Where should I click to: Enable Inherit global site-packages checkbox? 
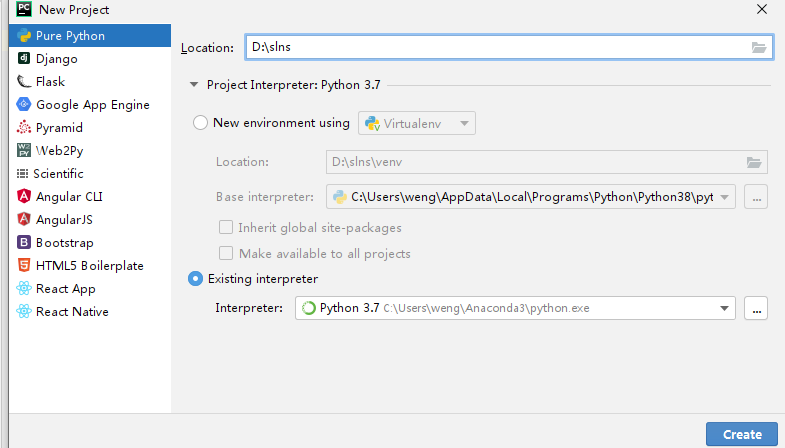click(x=226, y=227)
